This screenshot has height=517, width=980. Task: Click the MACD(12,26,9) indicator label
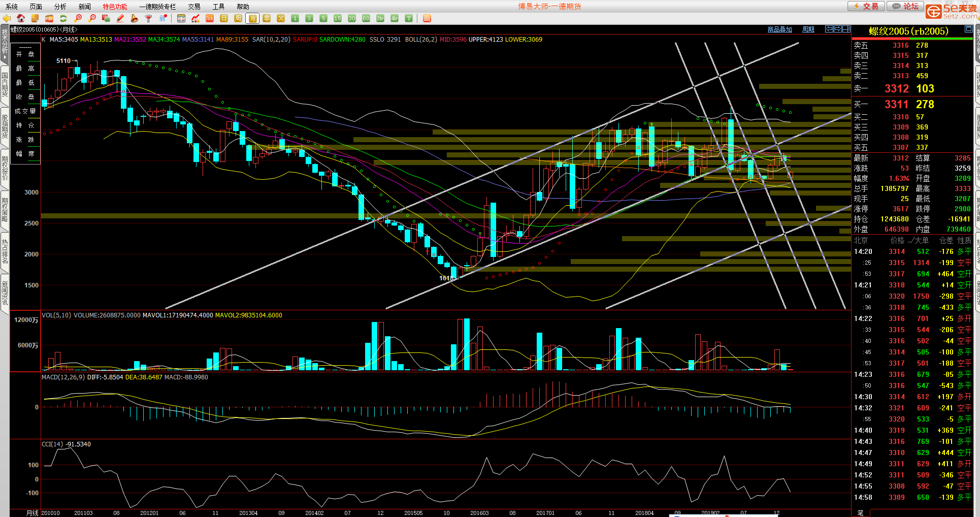tap(63, 377)
